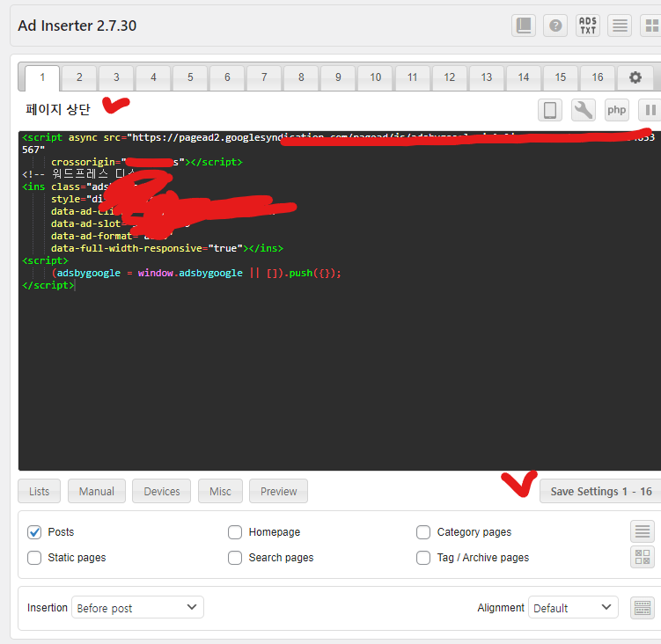This screenshot has width=661, height=644.
Task: Click the Devices button
Action: pos(161,492)
